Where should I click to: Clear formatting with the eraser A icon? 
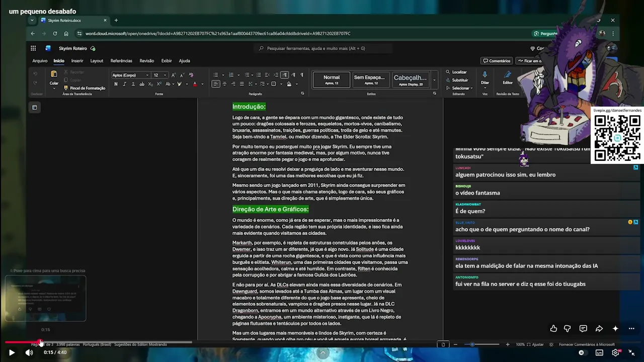[191, 75]
